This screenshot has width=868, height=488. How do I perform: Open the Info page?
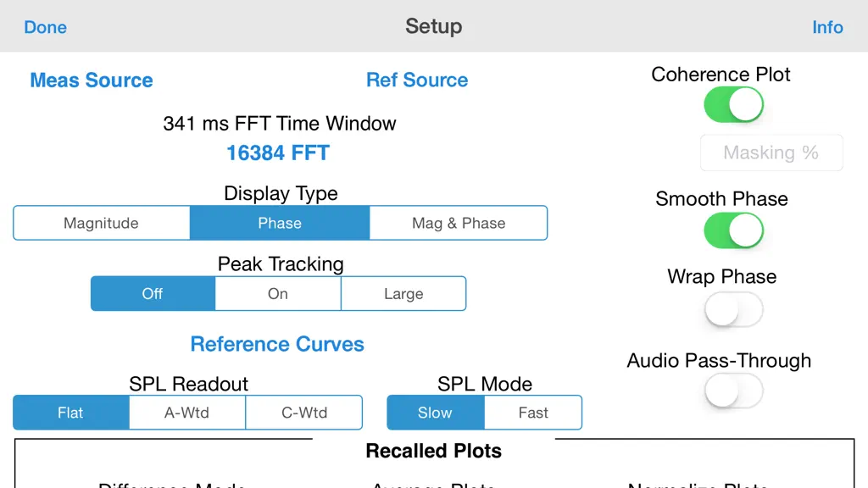(827, 27)
